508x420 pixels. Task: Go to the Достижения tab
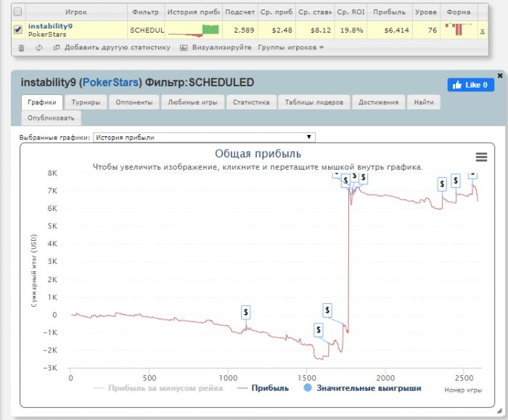coord(378,102)
